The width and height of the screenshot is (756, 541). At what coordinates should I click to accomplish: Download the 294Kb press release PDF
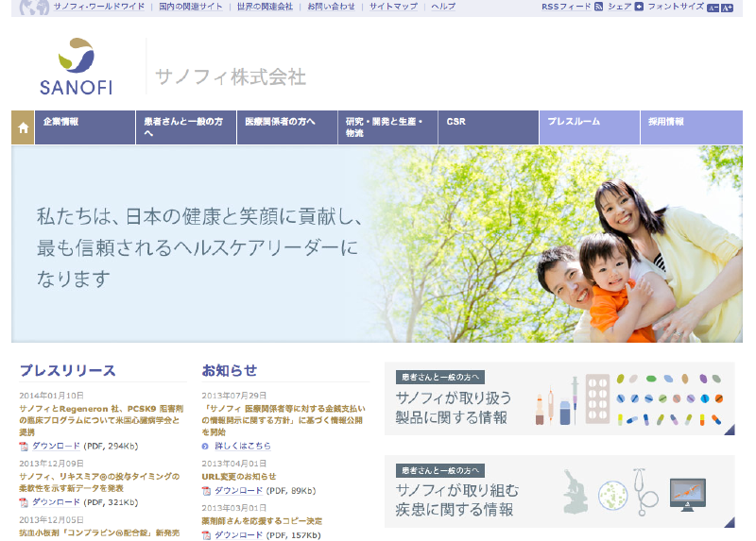[56, 447]
